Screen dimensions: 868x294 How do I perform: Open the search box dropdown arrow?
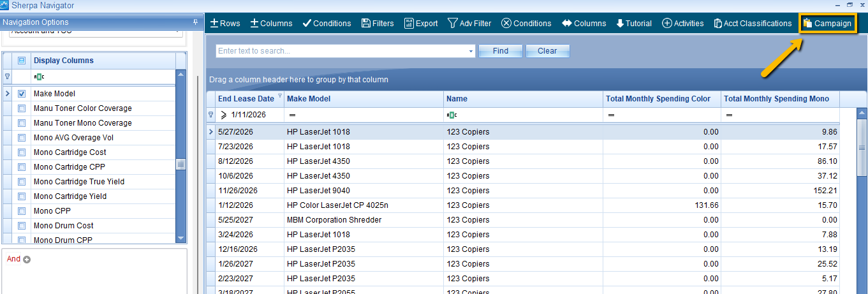[471, 51]
